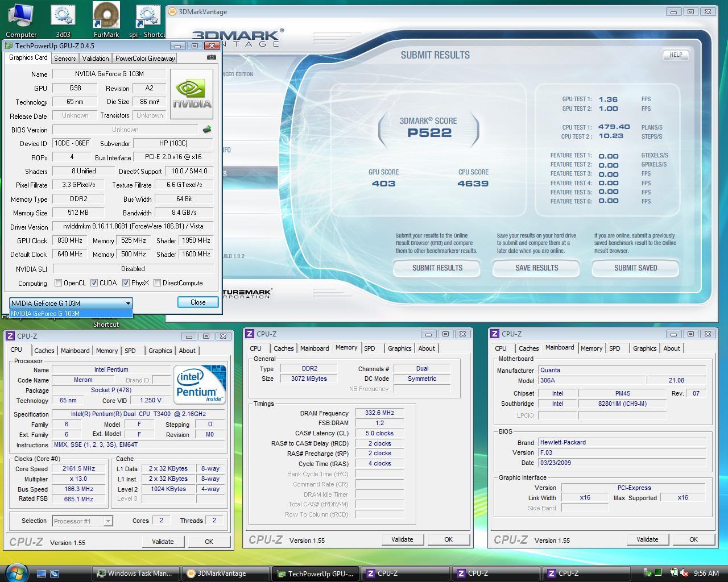Viewport: 728px width, 582px height.
Task: Click the CPU-Z CPU window title icon
Action: coord(11,336)
